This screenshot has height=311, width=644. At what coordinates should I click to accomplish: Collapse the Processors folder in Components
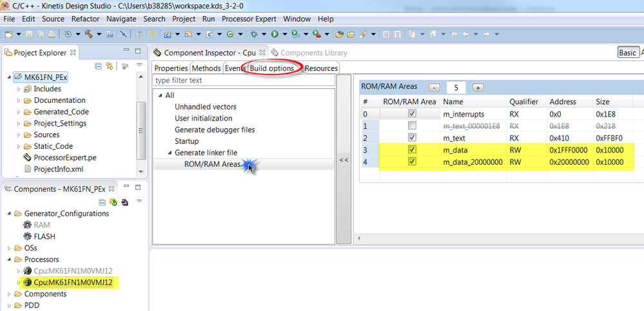tap(10, 259)
